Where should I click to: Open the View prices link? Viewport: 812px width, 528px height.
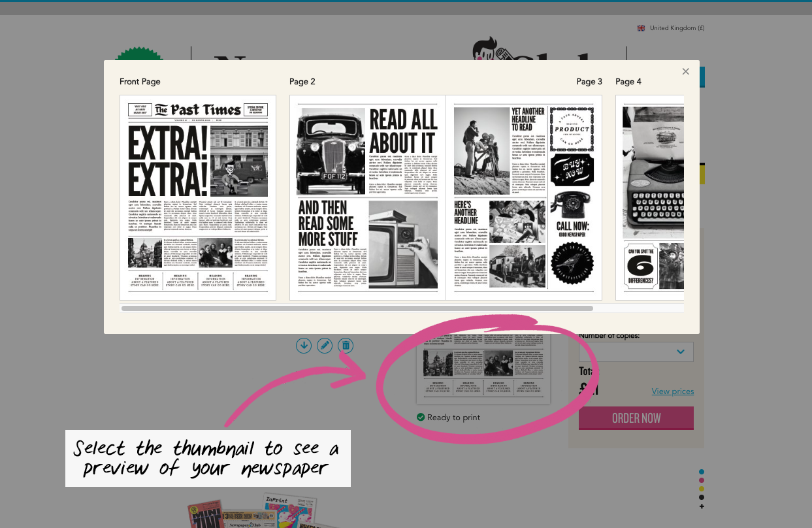click(x=672, y=391)
